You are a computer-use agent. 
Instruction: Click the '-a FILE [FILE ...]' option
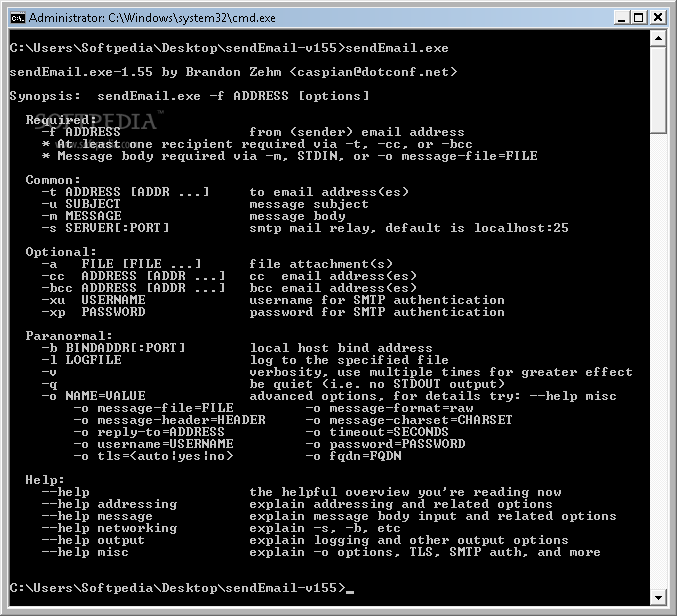121,264
